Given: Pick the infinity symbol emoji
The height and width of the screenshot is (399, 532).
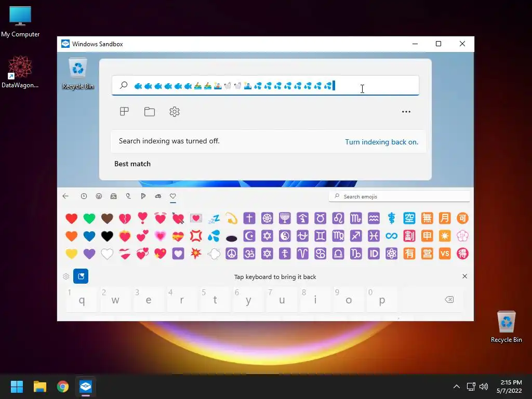Looking at the screenshot, I should [x=392, y=236].
